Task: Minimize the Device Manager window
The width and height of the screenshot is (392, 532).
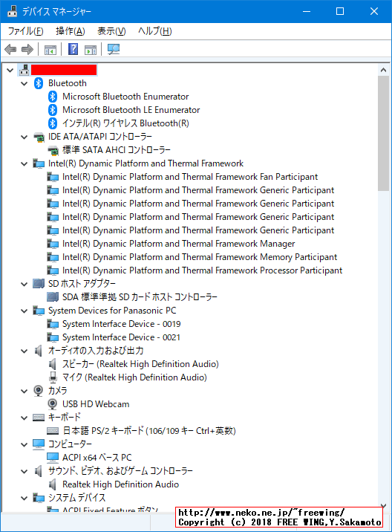Action: 307,11
